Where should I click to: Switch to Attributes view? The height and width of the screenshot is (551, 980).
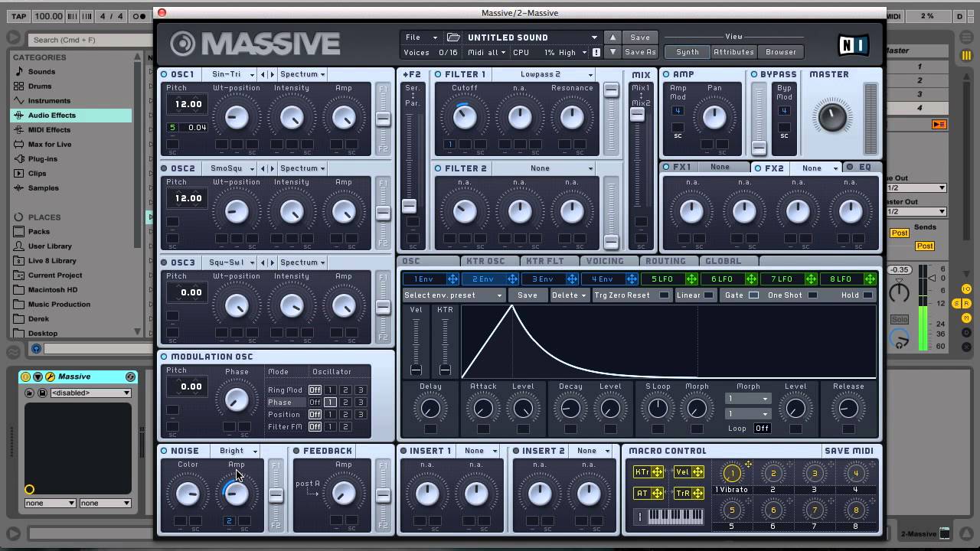click(x=733, y=52)
